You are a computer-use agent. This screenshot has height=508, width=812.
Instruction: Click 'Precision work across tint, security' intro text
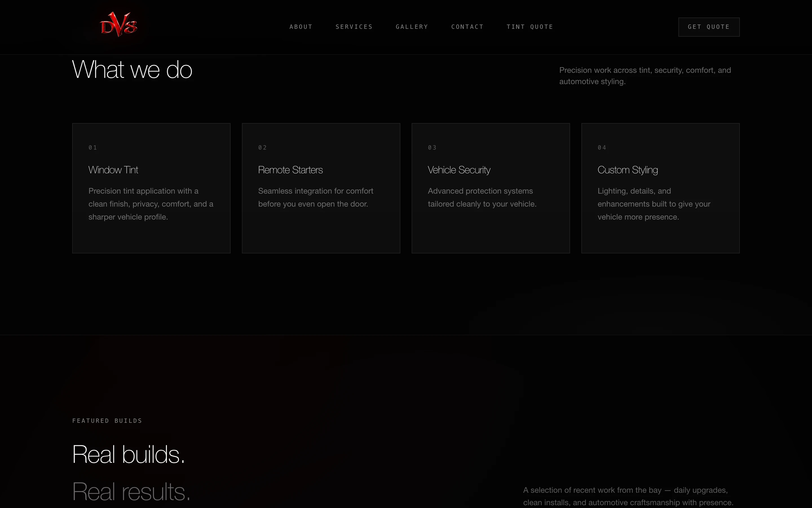pos(645,76)
